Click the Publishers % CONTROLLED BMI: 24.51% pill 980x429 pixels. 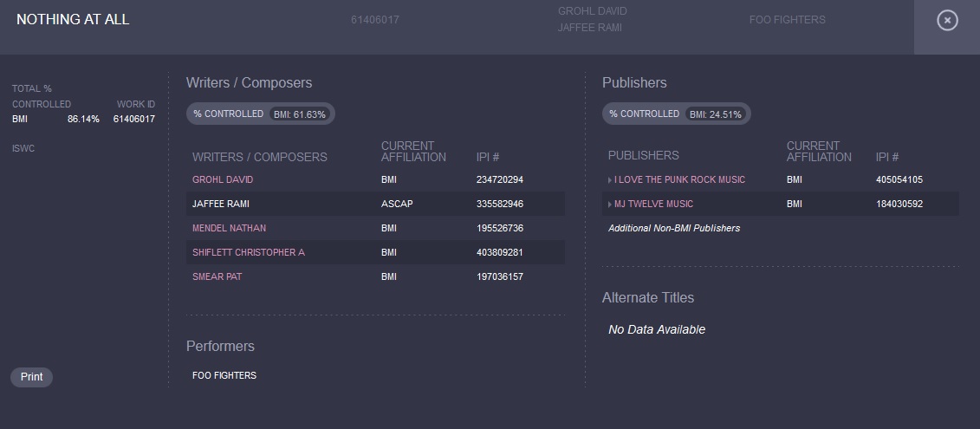[676, 114]
